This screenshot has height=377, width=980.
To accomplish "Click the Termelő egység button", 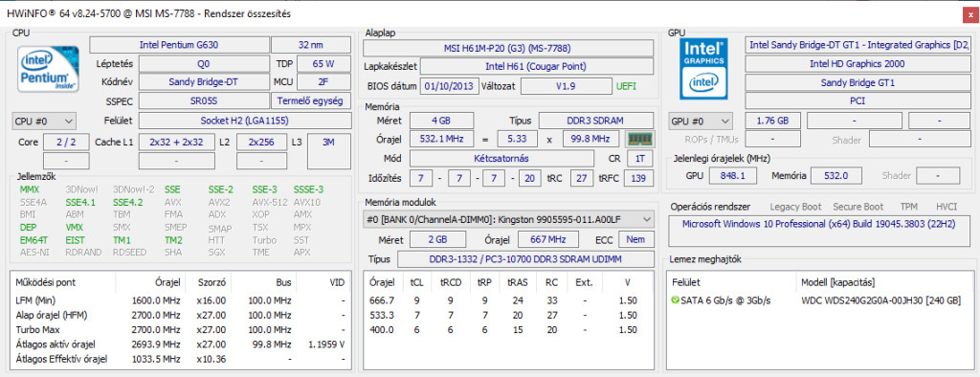I will coord(311,101).
